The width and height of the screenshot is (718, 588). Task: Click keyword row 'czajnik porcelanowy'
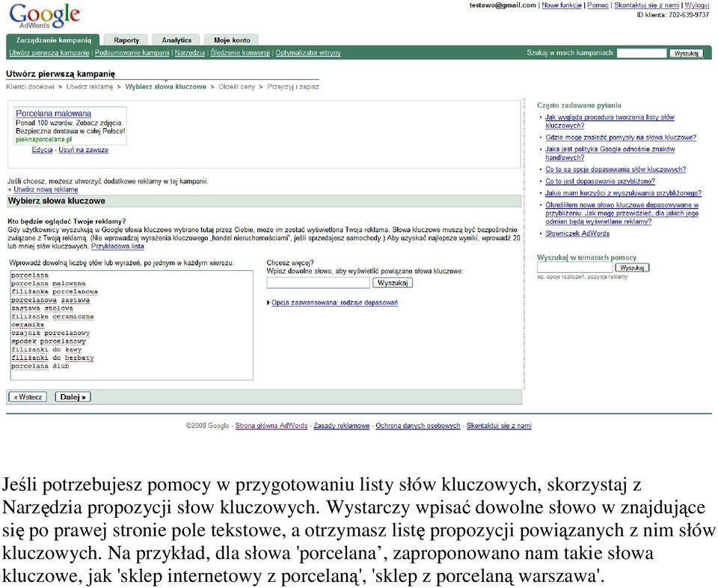tap(50, 333)
